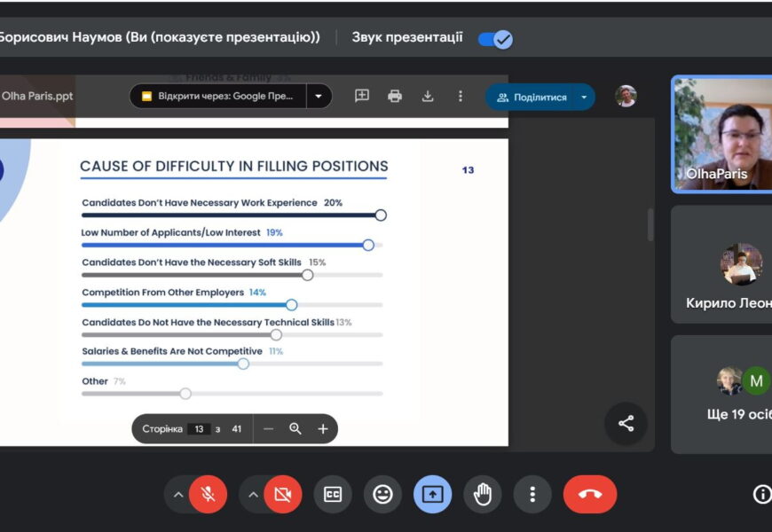Click the round share icon over slide
Viewport: 772px width, 532px height.
(x=626, y=424)
